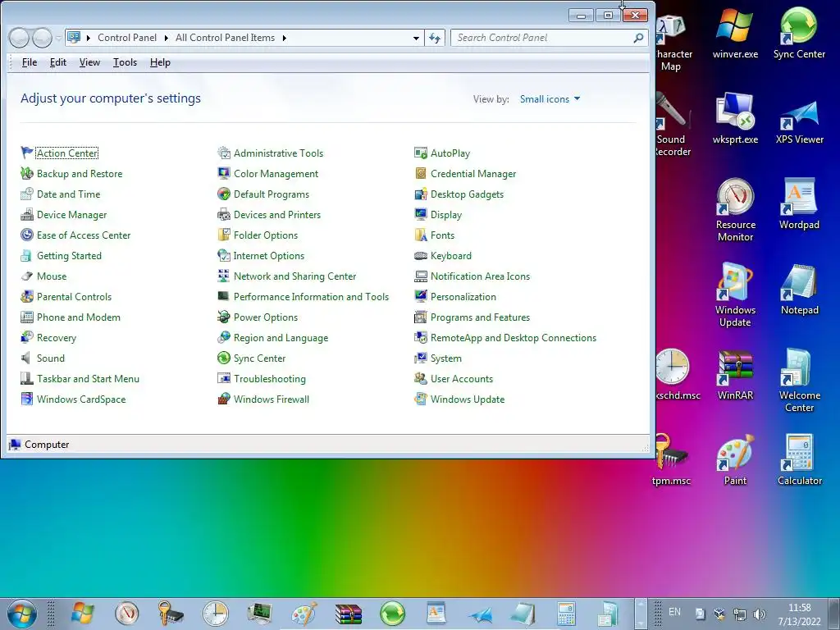Open the View by Small icons dropdown

(550, 99)
